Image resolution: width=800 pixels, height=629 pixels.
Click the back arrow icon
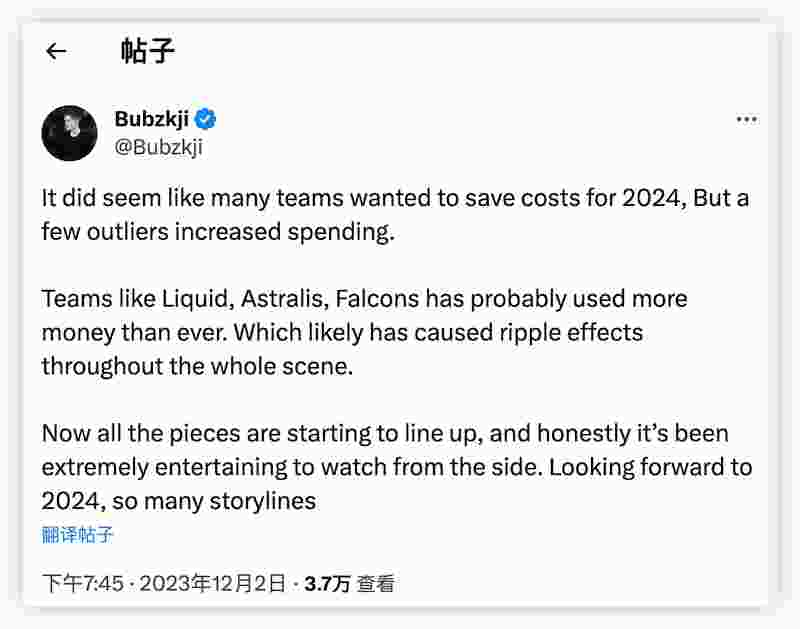tap(56, 52)
